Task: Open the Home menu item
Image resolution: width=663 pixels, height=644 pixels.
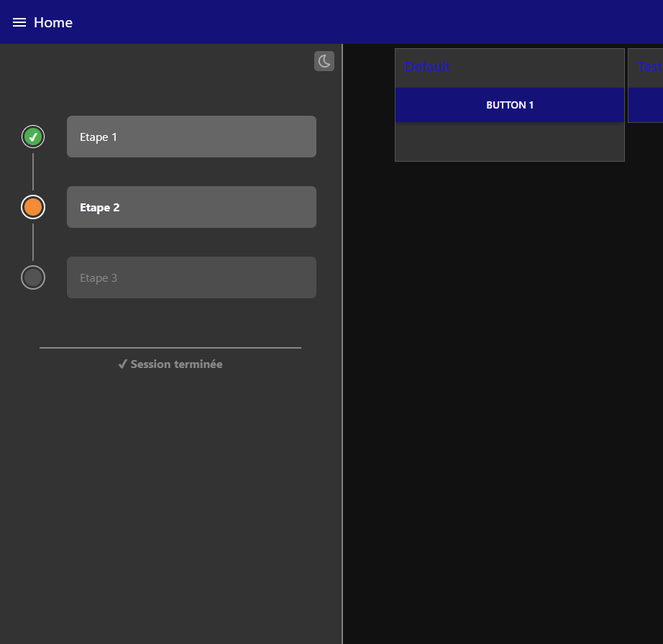Action: point(52,22)
